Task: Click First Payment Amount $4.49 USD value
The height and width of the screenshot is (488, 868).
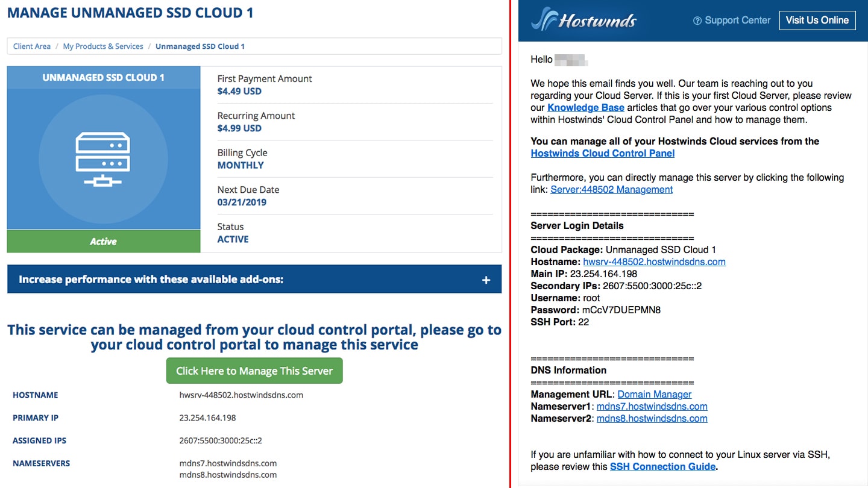Action: pyautogui.click(x=239, y=92)
